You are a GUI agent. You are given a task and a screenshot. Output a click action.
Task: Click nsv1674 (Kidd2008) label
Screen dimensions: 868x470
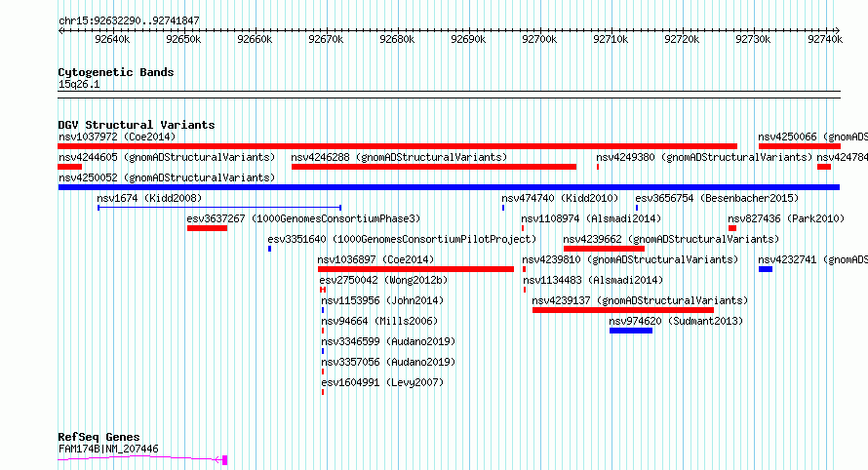tap(149, 198)
